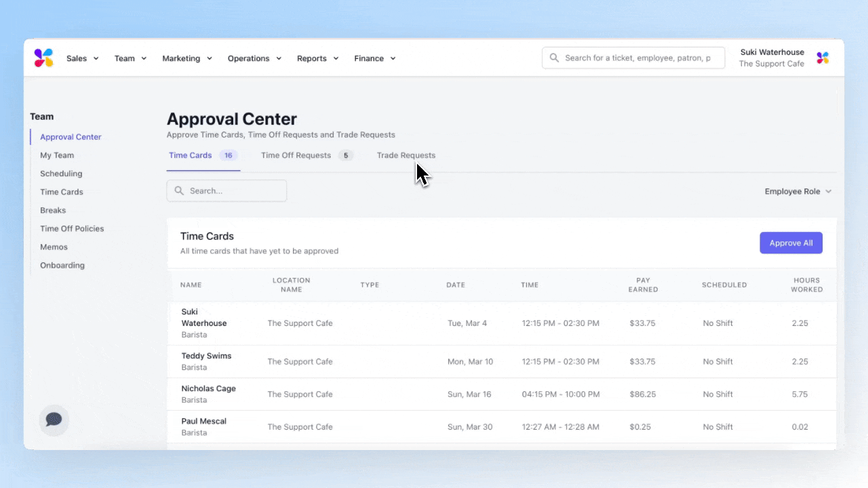The height and width of the screenshot is (488, 868).
Task: Click Suki Waterhouse account name in header
Action: coord(772,52)
